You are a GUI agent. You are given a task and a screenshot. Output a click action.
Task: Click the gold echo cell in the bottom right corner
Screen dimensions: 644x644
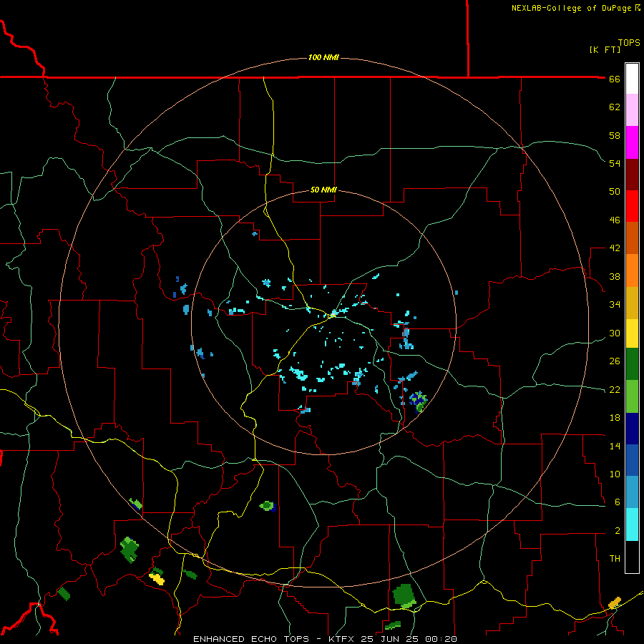[x=615, y=603]
